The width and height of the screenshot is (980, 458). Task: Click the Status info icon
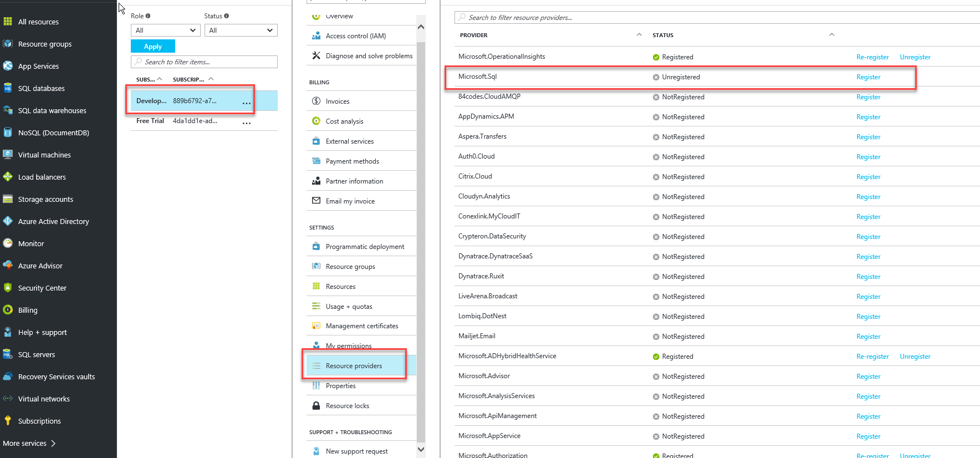point(226,16)
